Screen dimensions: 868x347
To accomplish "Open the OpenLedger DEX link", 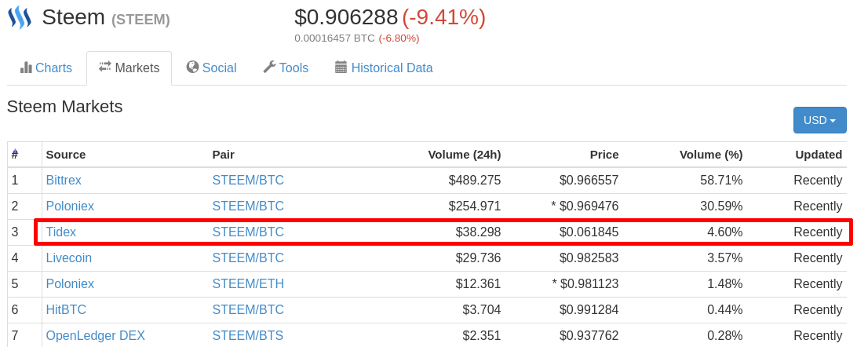I will pyautogui.click(x=95, y=335).
